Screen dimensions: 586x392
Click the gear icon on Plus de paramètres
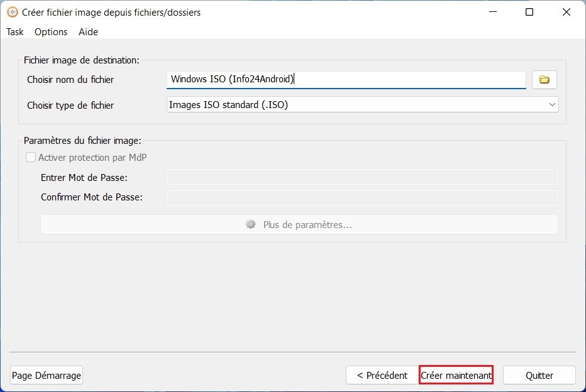(x=250, y=224)
